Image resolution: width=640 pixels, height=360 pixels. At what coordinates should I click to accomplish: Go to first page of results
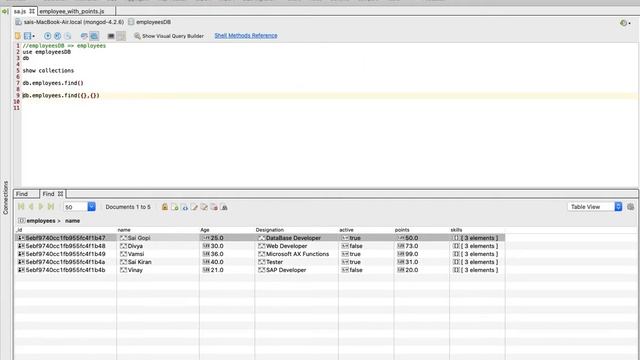[21, 207]
